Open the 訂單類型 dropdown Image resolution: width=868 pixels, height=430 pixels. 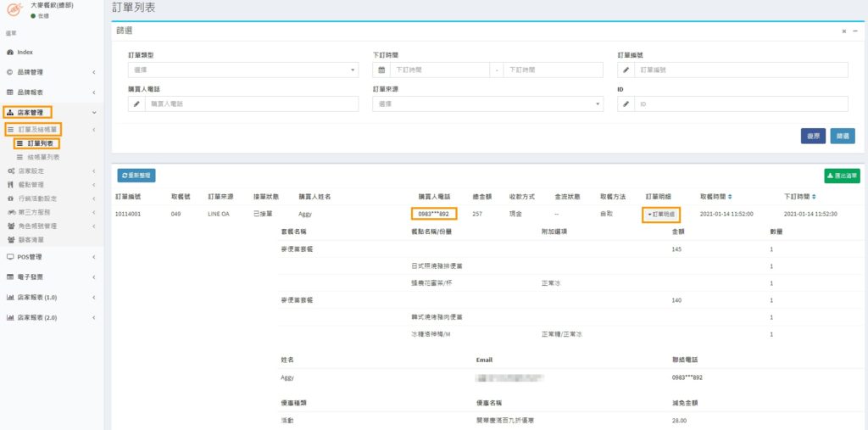[x=242, y=70]
